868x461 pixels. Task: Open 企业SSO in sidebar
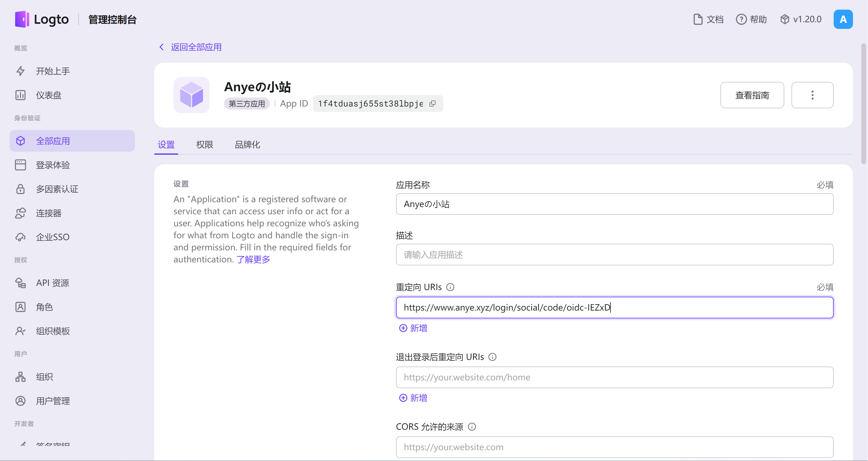pyautogui.click(x=53, y=237)
